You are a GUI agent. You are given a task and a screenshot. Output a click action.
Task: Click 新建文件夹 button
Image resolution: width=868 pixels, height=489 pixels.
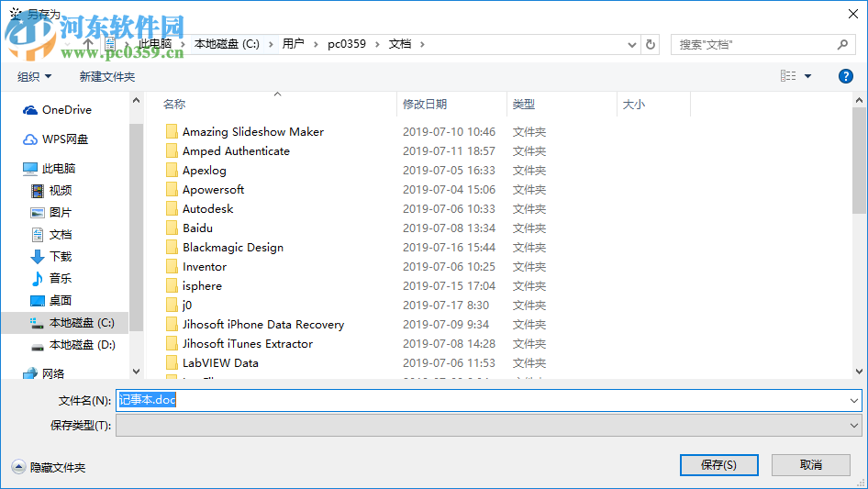(x=106, y=76)
